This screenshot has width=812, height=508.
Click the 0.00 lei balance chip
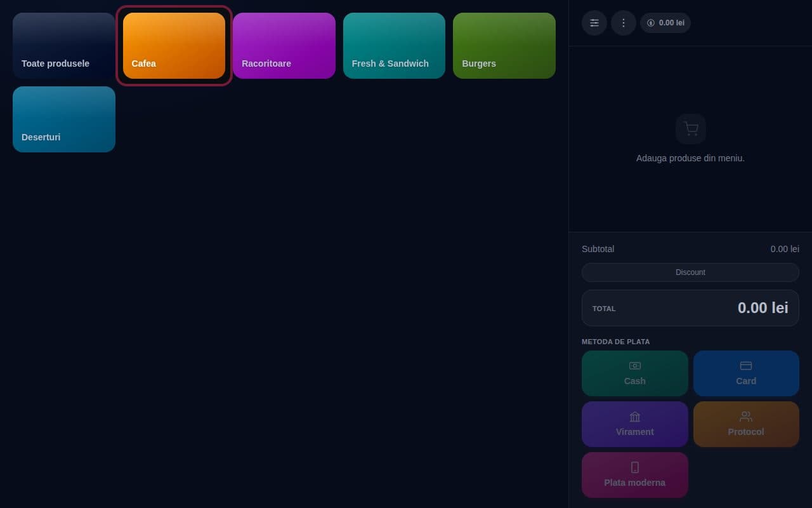point(665,23)
